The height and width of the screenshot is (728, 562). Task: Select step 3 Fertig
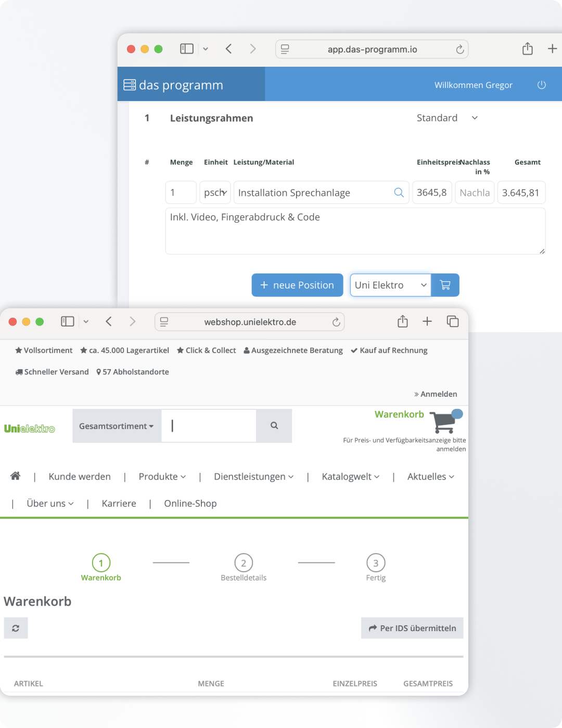point(376,567)
